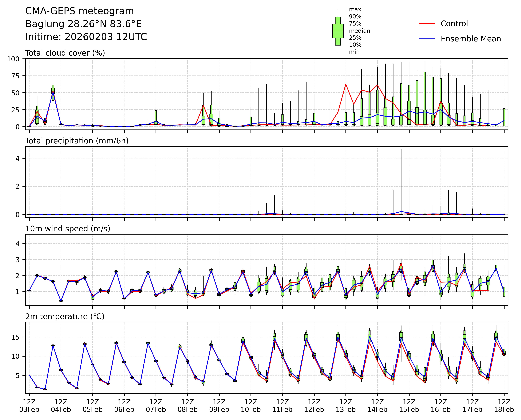This screenshot has width=521, height=420.
Task: Click the 'Total cloud cover (%)' panel title
Action: click(65, 53)
